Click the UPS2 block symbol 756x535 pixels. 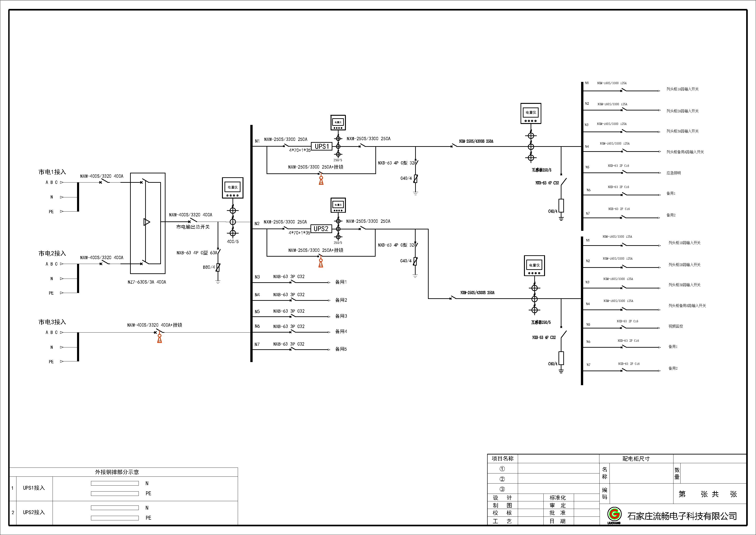tap(321, 229)
